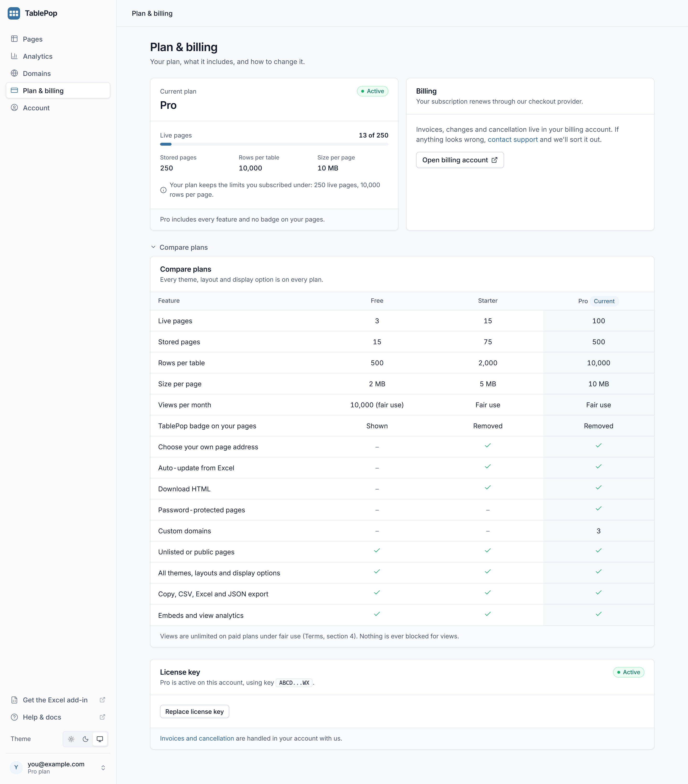Screen dimensions: 688x784
Task: Click the 'Pro plan' label under the email
Action: click(39, 772)
